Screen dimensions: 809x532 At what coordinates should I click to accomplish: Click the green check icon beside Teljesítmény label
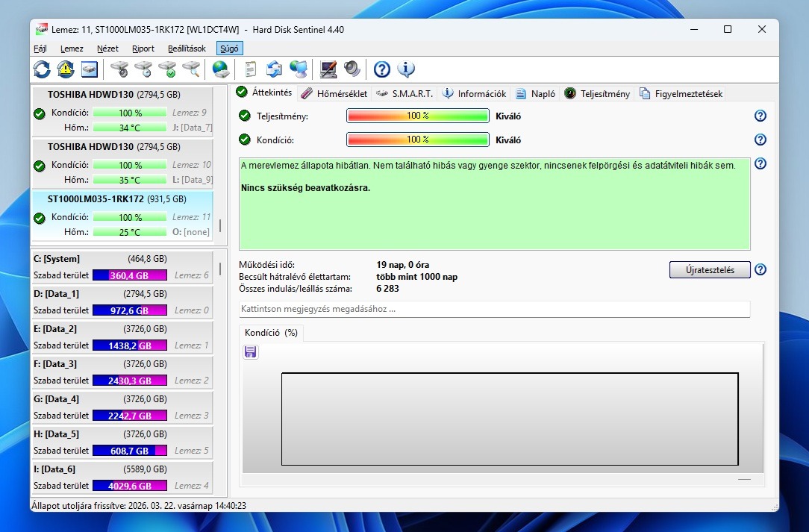tap(245, 116)
